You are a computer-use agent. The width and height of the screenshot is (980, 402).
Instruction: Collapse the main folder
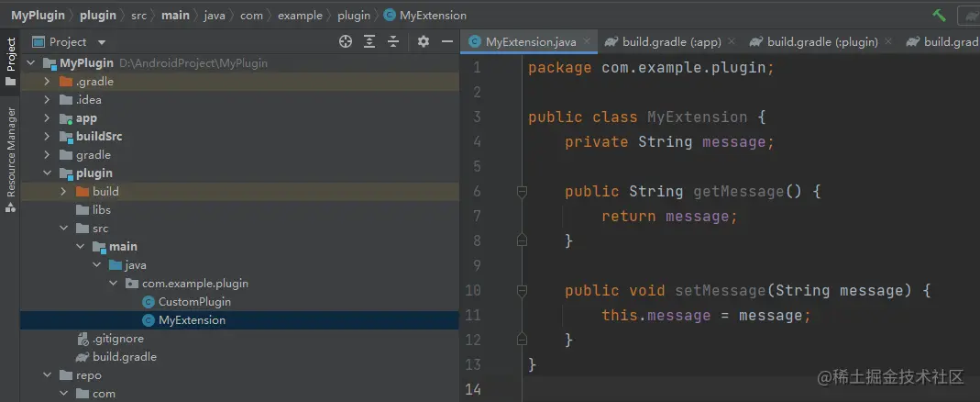click(x=80, y=247)
